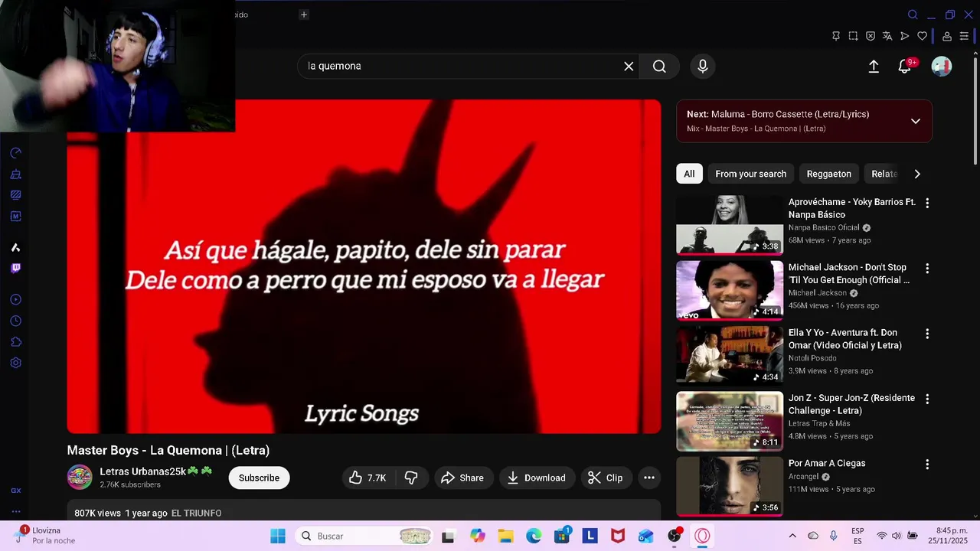Open GX Control speedometer icon in sidebar
980x551 pixels.
point(15,153)
